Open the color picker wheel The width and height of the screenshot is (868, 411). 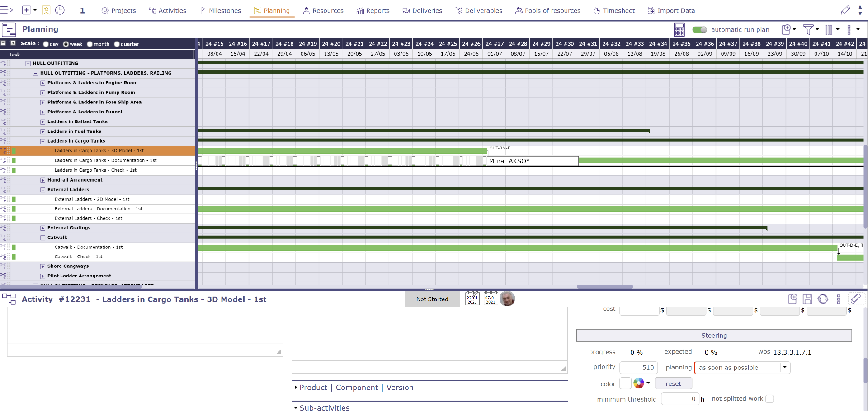(639, 383)
